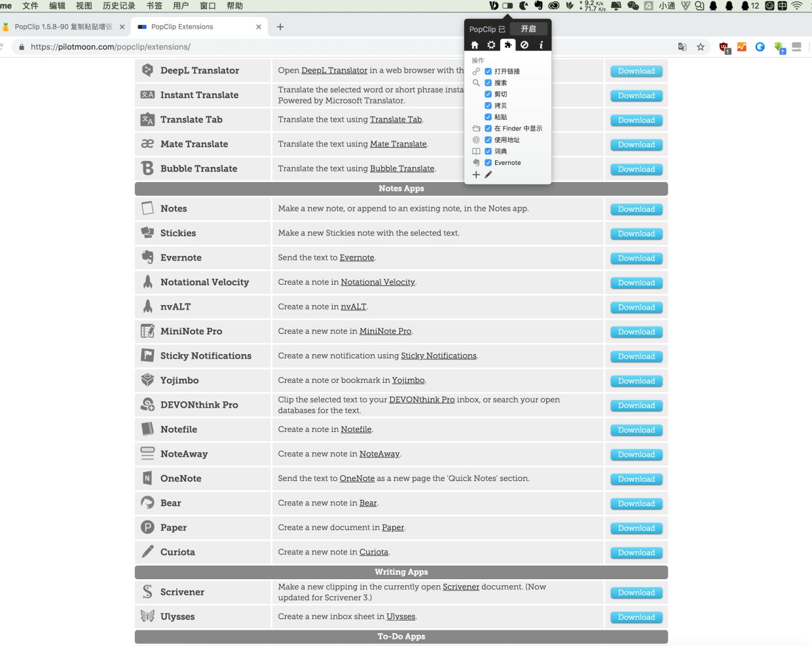This screenshot has height=646, width=812.
Task: Click the bookmark star icon in address bar
Action: (x=701, y=47)
